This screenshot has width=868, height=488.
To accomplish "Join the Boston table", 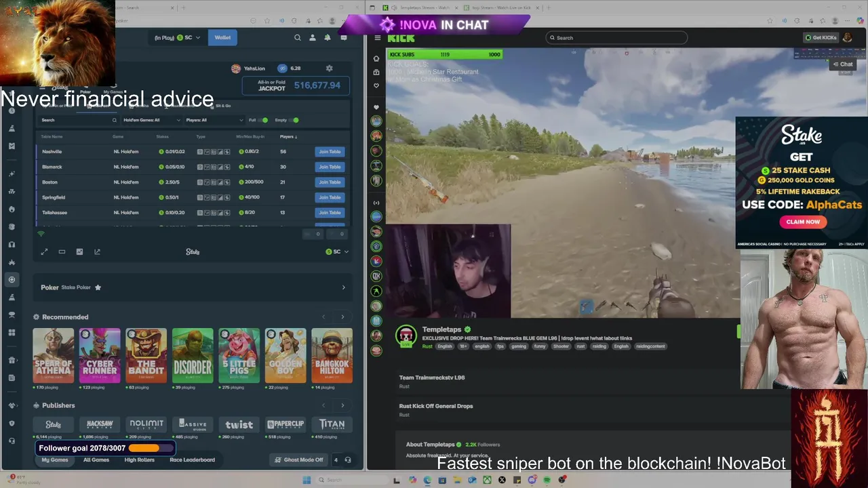I will tap(330, 182).
